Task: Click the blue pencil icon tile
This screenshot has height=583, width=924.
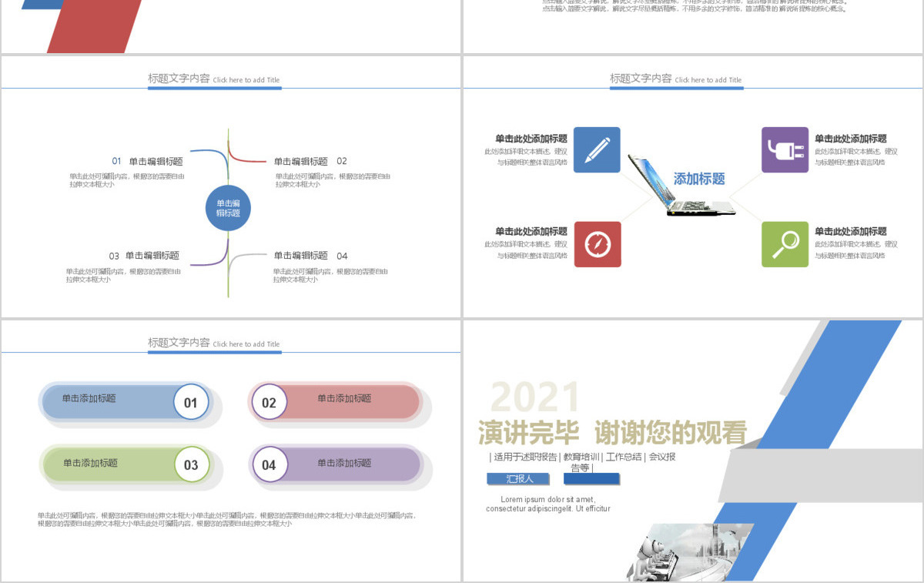Action: click(597, 149)
